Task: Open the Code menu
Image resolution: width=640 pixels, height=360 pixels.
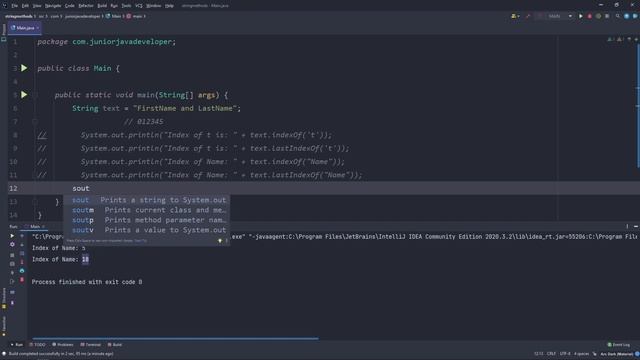Action: pos(70,6)
